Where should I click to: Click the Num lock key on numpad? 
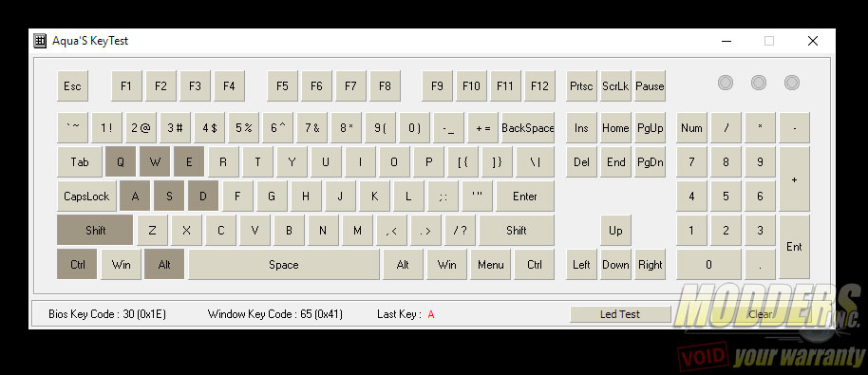(691, 128)
